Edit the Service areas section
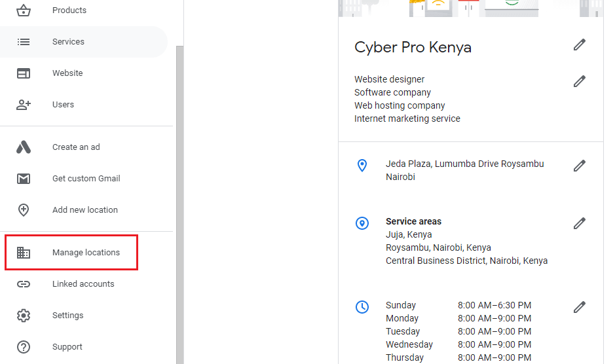Screen dimensions: 615x364 pos(579,223)
